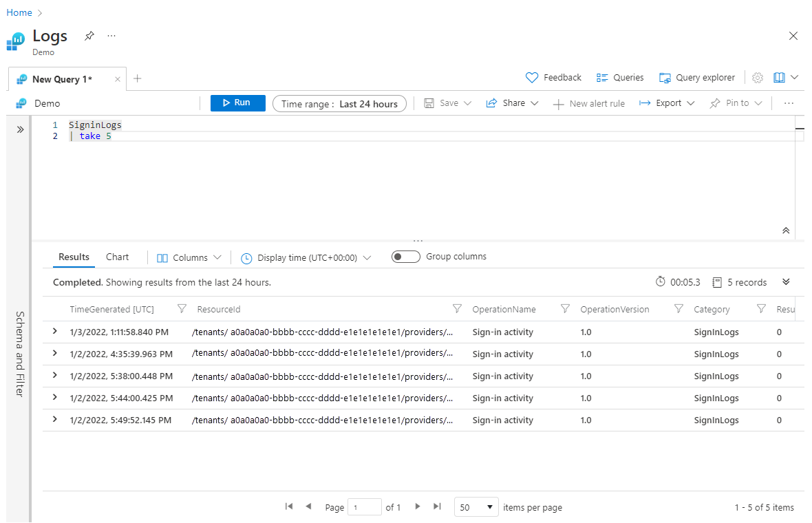This screenshot has height=523, width=812.
Task: Open the Pin to dropdown
Action: click(x=736, y=103)
